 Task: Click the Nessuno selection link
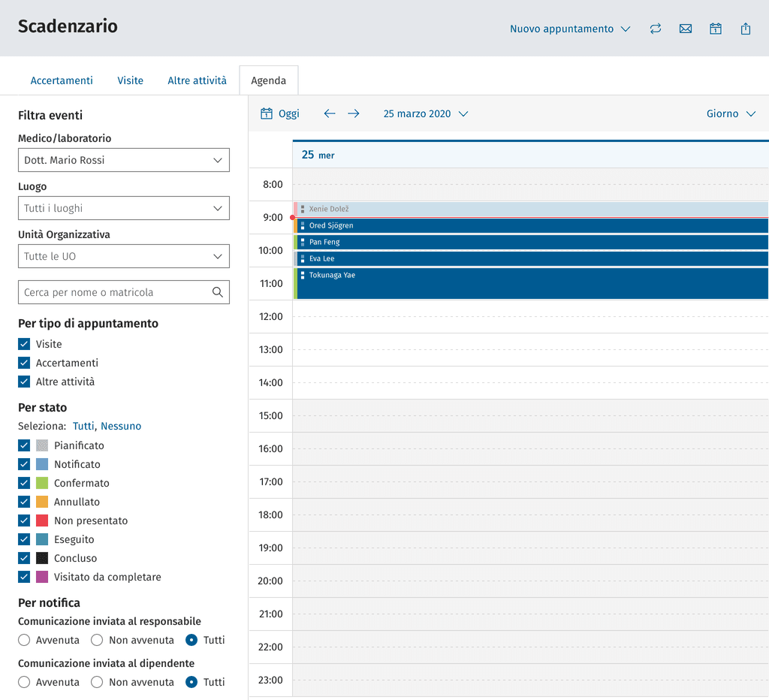121,427
